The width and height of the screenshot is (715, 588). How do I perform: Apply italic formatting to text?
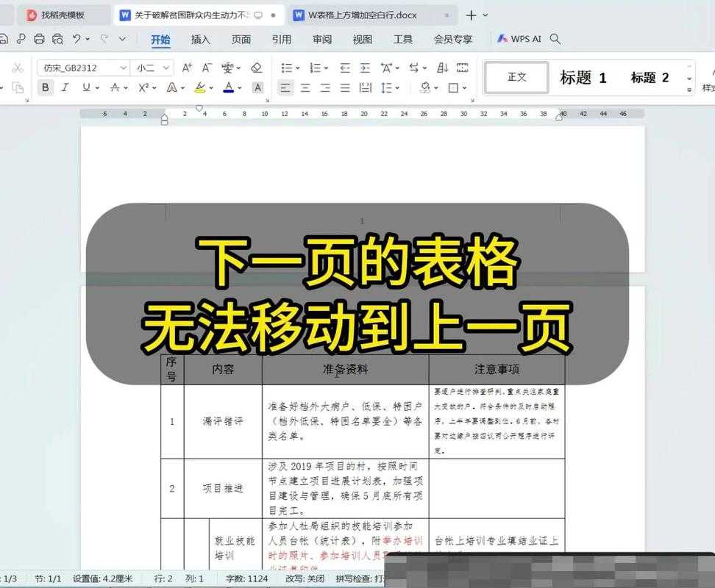tap(64, 88)
